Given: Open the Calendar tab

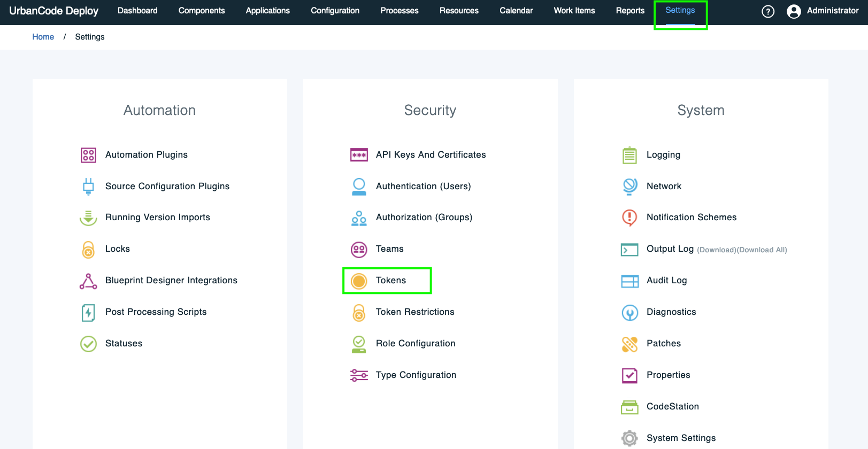Looking at the screenshot, I should pos(516,11).
